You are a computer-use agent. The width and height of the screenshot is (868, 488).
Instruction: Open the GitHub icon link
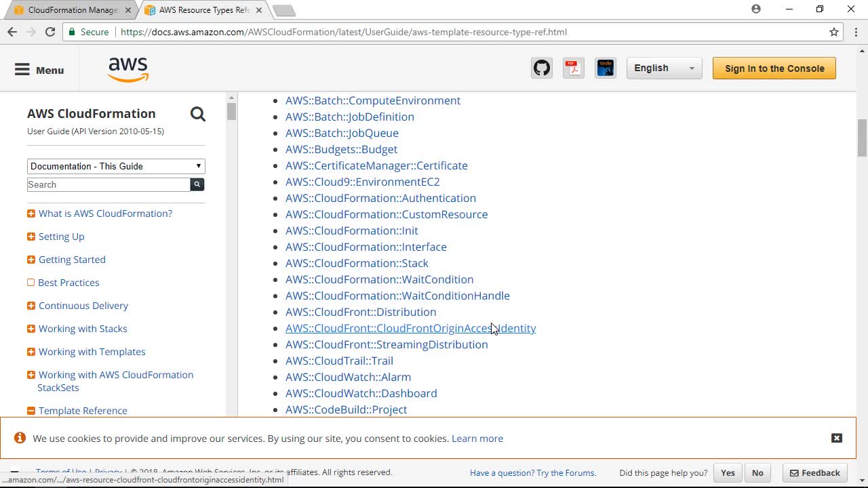click(x=542, y=68)
